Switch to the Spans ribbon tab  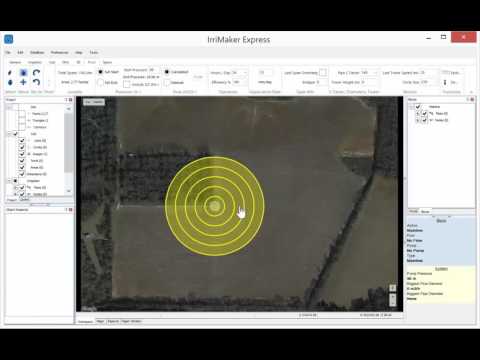point(107,62)
